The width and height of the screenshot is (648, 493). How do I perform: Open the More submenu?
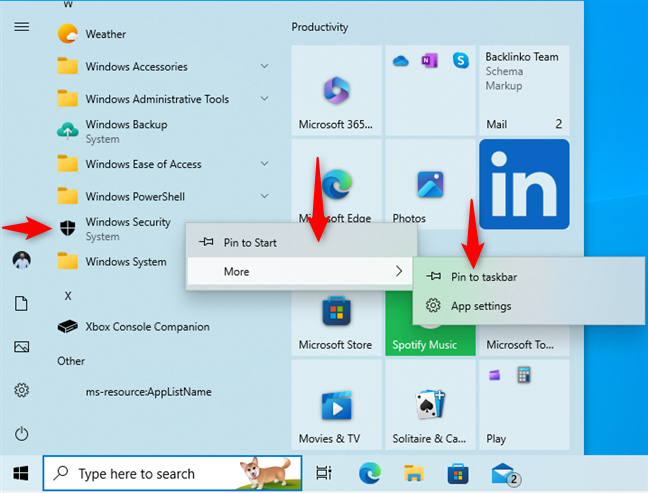(300, 271)
